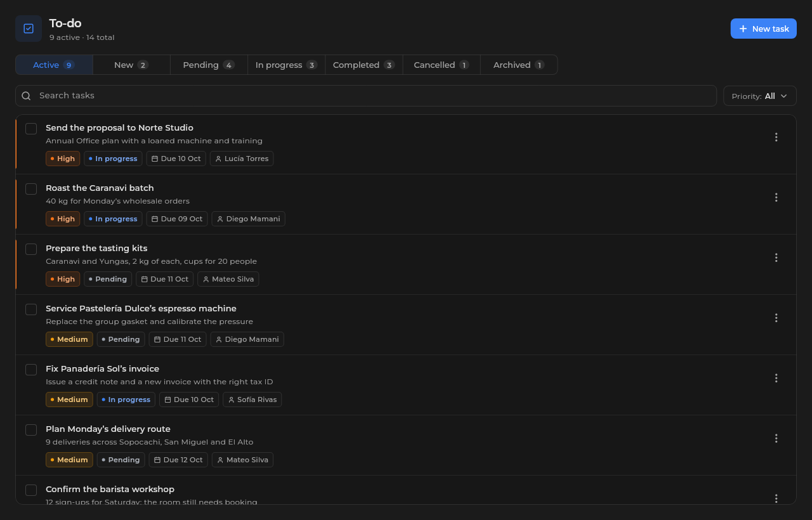Viewport: 812px width, 520px height.
Task: Open the menu for Send the proposal task
Action: pos(776,137)
